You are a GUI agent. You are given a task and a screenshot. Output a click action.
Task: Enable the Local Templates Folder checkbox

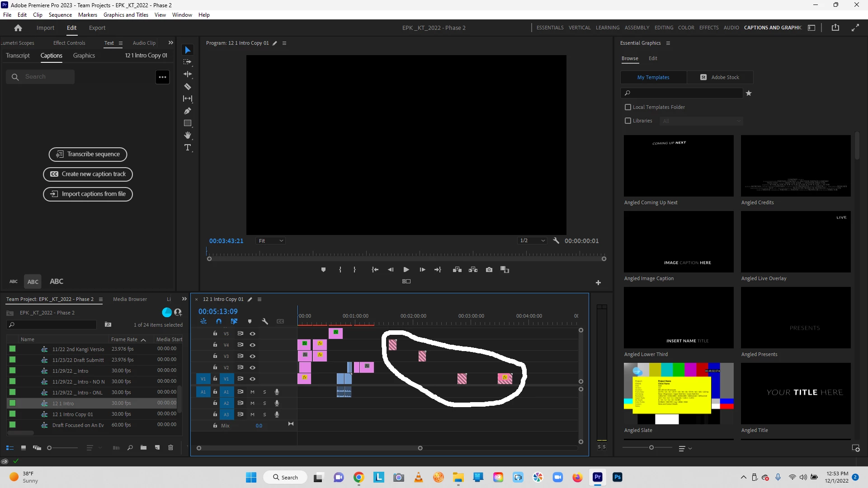coord(628,107)
